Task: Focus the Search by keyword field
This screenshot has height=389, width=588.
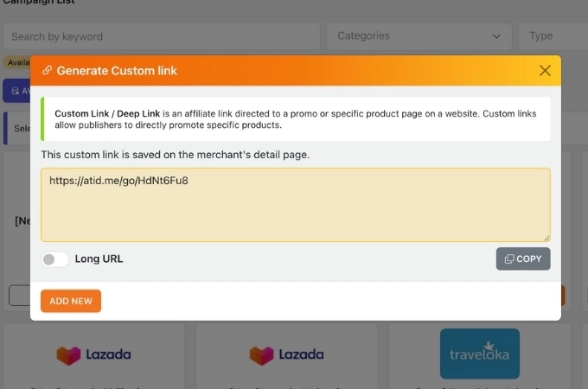Action: click(x=161, y=36)
